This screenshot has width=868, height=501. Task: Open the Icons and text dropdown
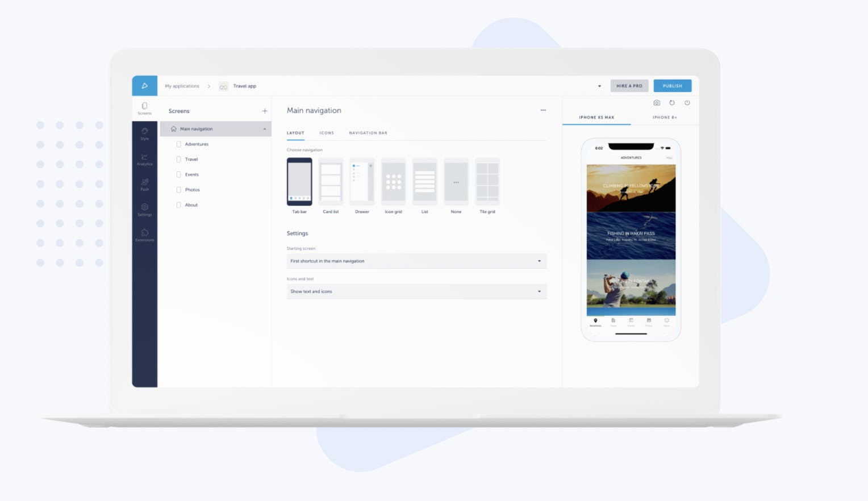(x=416, y=291)
